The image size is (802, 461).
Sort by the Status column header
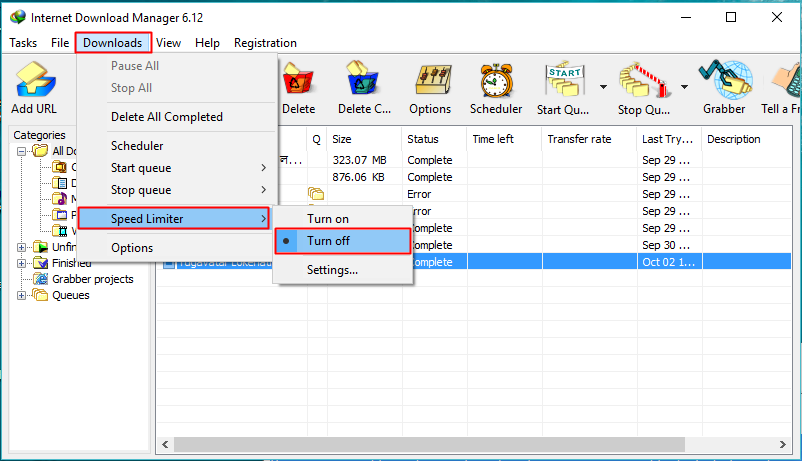click(x=434, y=139)
